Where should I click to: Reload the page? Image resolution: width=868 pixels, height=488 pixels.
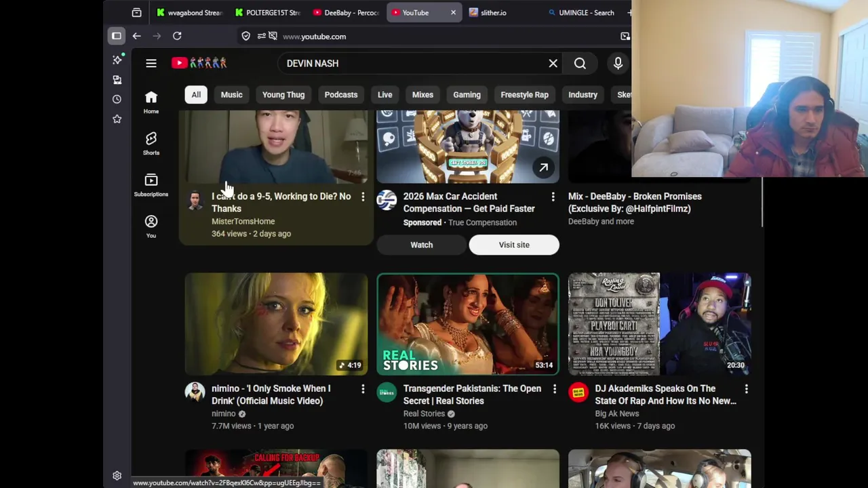tap(177, 36)
